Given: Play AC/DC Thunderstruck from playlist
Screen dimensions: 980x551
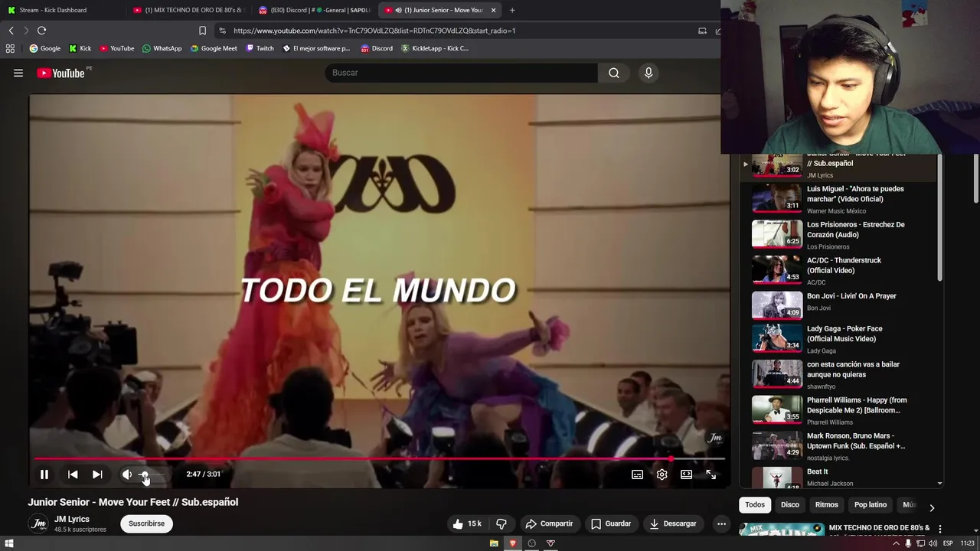Looking at the screenshot, I should click(x=838, y=270).
